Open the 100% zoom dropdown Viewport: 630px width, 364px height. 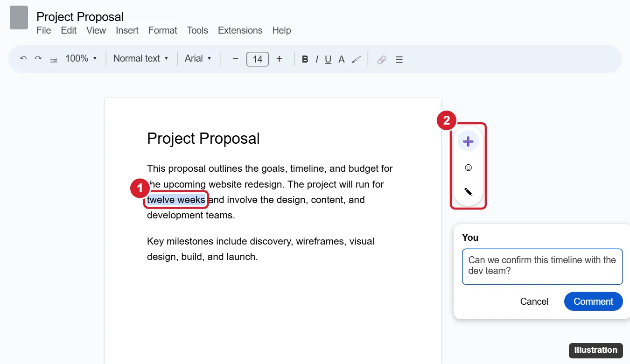81,58
